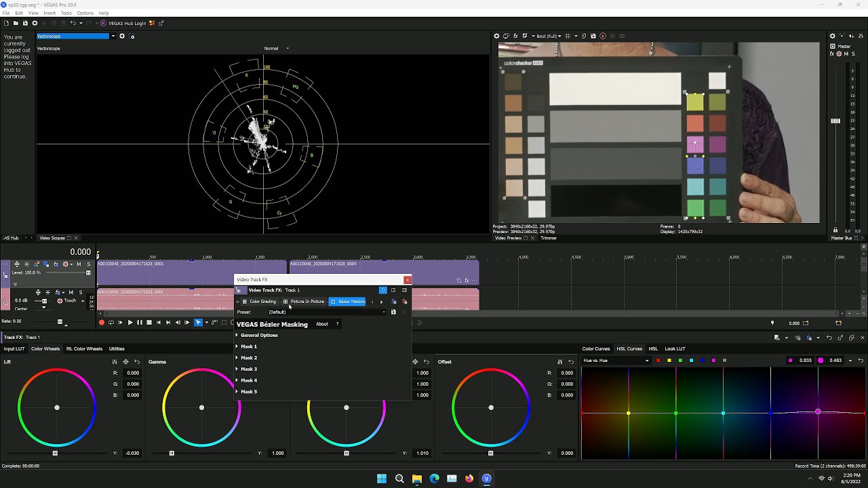Click the overlays grid icon in the preview toolbar
Image resolution: width=868 pixels, height=488 pixels.
(568, 36)
